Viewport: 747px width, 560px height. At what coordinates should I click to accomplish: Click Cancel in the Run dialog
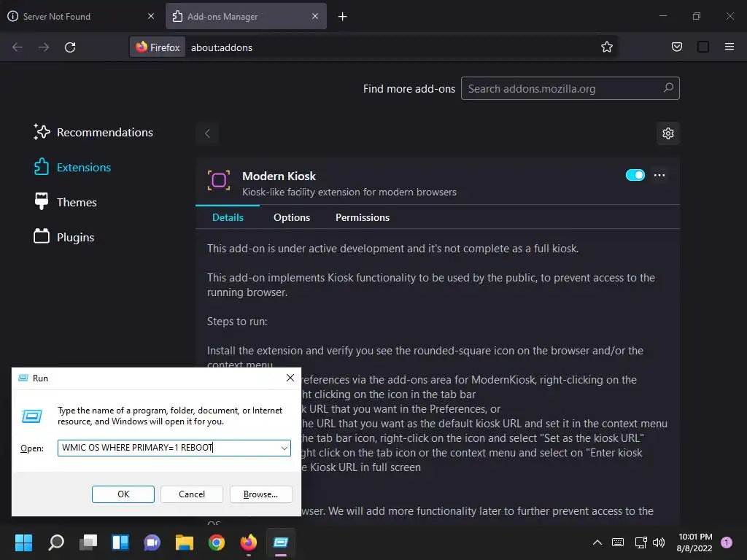coord(192,494)
